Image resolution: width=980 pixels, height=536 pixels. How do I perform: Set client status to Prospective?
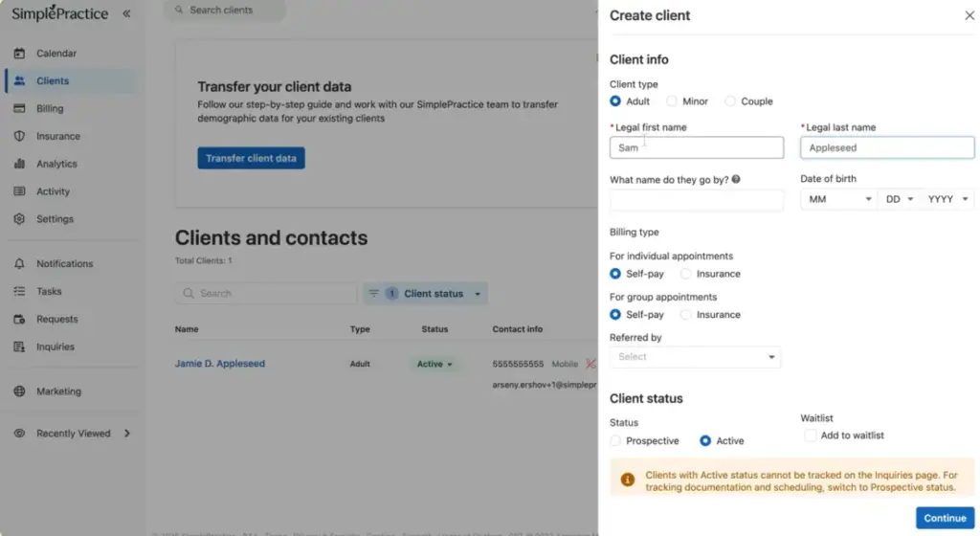pyautogui.click(x=615, y=440)
